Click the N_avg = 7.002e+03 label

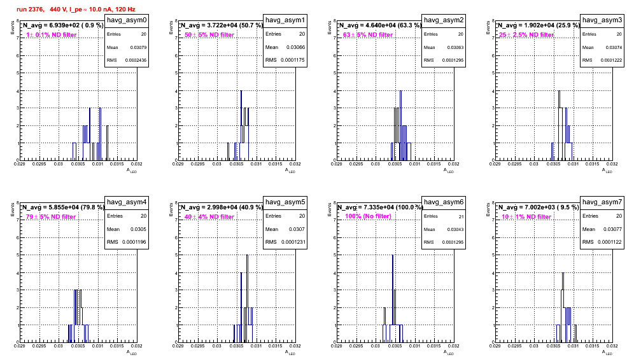tap(538, 207)
